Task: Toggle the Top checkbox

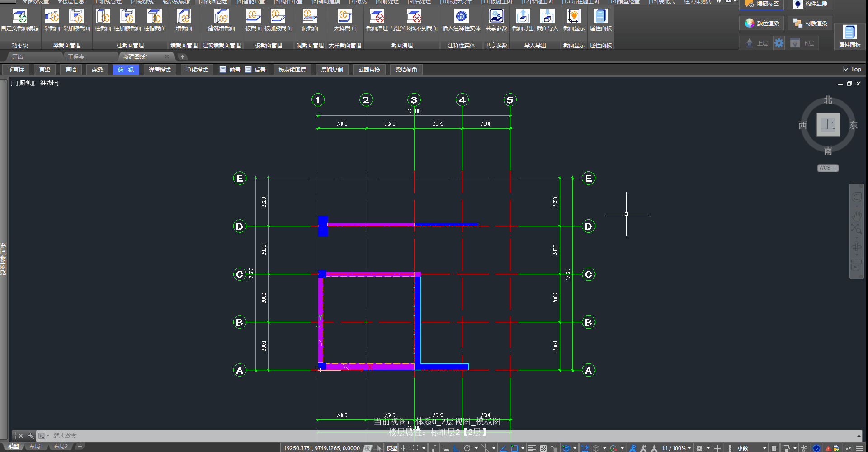Action: [x=846, y=69]
